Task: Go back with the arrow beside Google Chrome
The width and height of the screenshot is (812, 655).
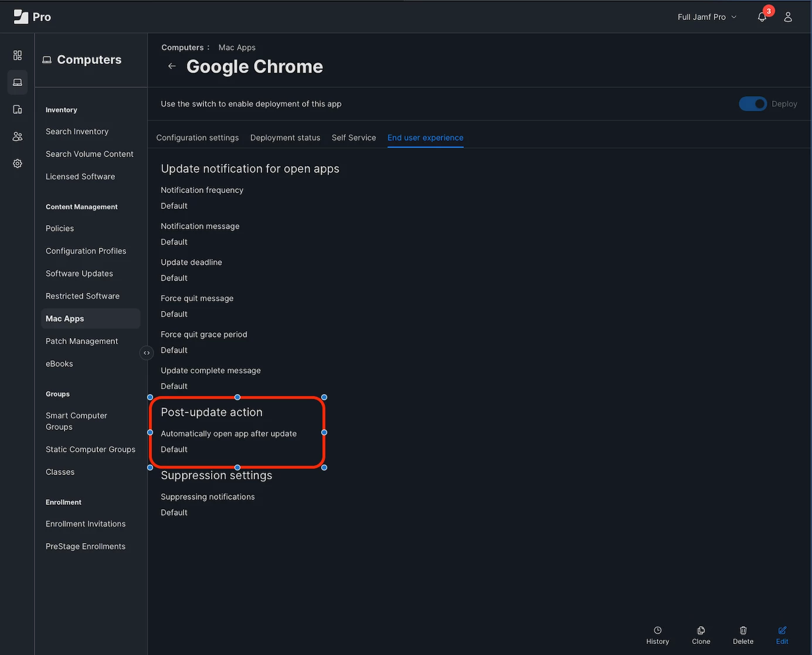Action: click(172, 66)
